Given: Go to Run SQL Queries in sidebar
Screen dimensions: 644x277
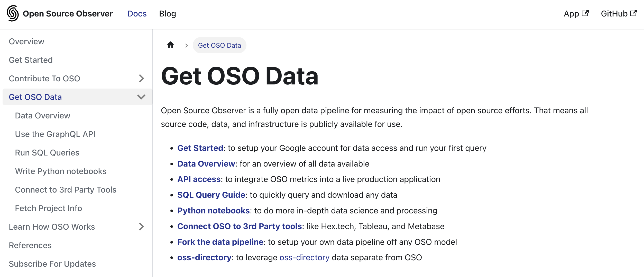Looking at the screenshot, I should (x=47, y=153).
